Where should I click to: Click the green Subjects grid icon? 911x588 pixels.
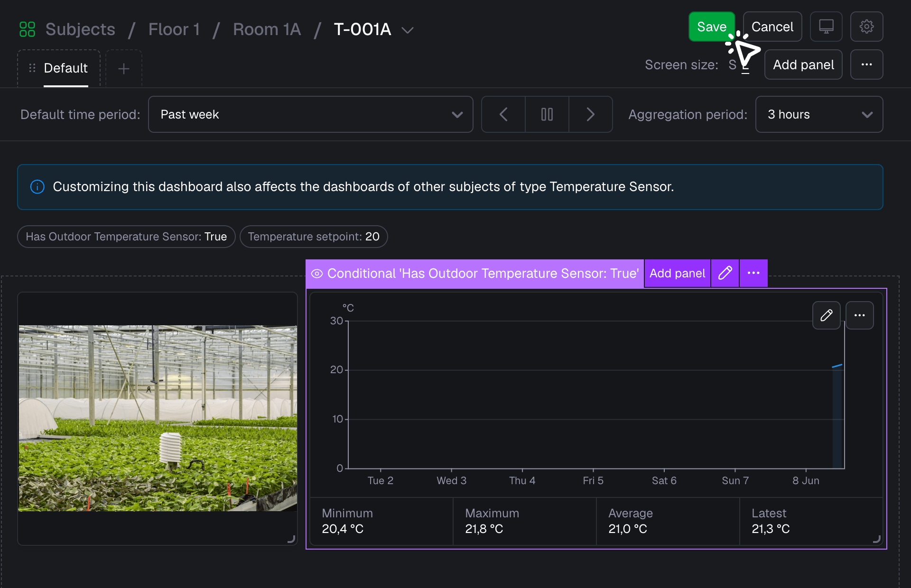click(x=27, y=29)
